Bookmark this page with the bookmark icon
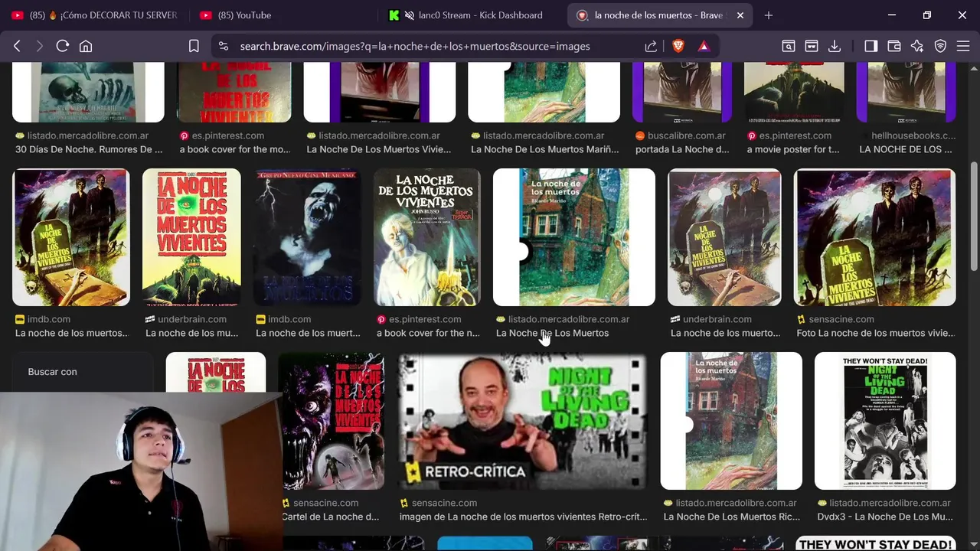The image size is (980, 551). (194, 46)
